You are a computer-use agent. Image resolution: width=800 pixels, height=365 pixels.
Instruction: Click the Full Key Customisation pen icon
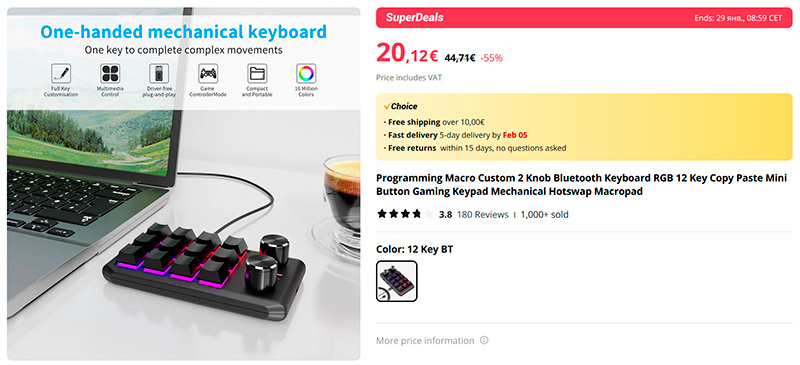[61, 74]
